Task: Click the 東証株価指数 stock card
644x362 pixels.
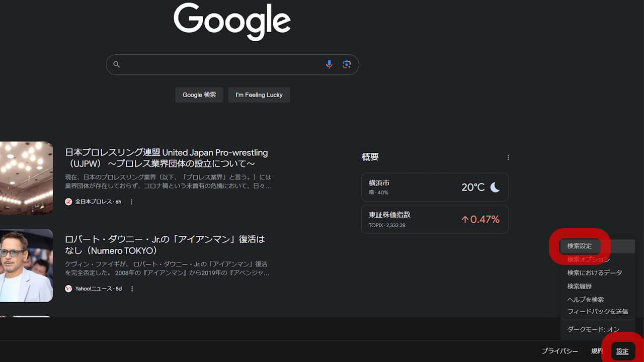Action: 435,219
